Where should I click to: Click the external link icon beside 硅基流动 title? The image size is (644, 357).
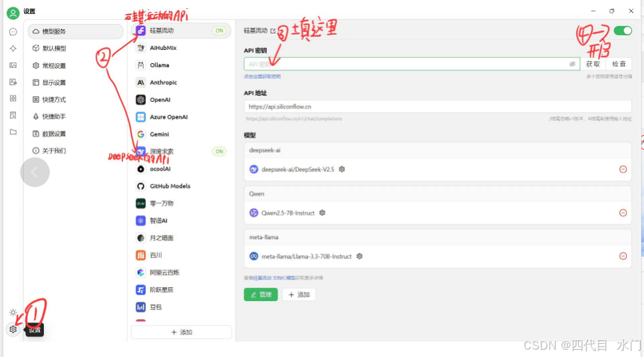pos(273,31)
